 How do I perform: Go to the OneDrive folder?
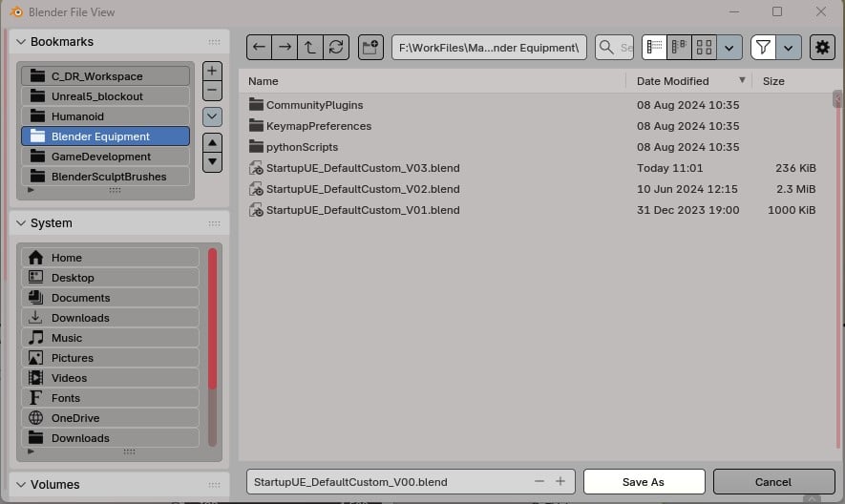click(111, 418)
